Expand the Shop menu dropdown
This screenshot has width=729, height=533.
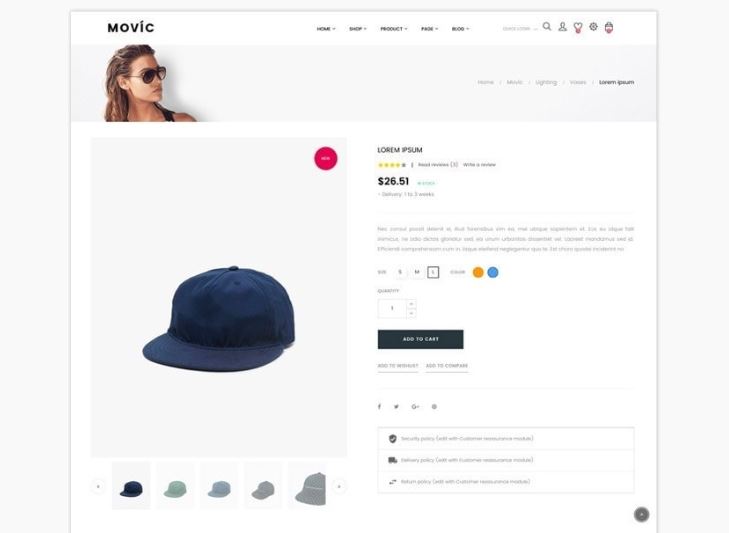[x=358, y=29]
